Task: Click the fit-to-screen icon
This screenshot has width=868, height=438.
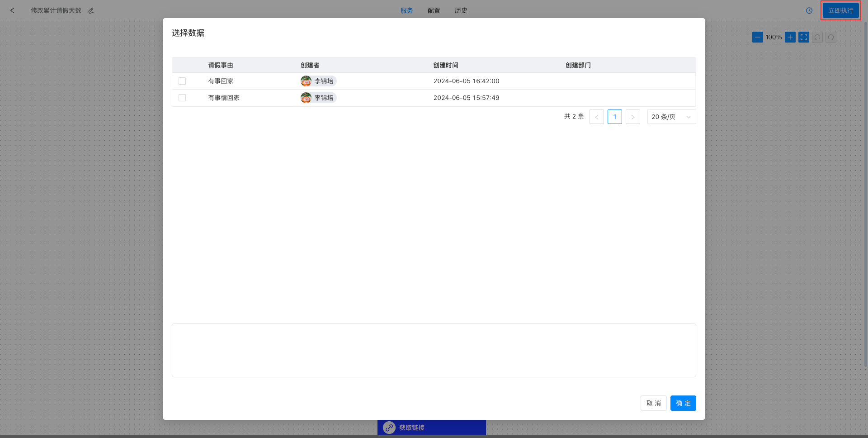Action: [x=804, y=37]
